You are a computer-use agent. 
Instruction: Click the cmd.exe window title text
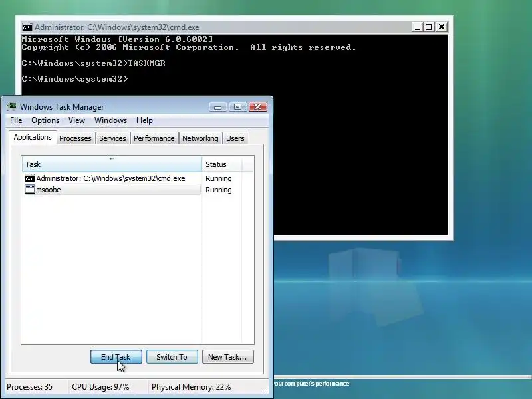click(117, 27)
